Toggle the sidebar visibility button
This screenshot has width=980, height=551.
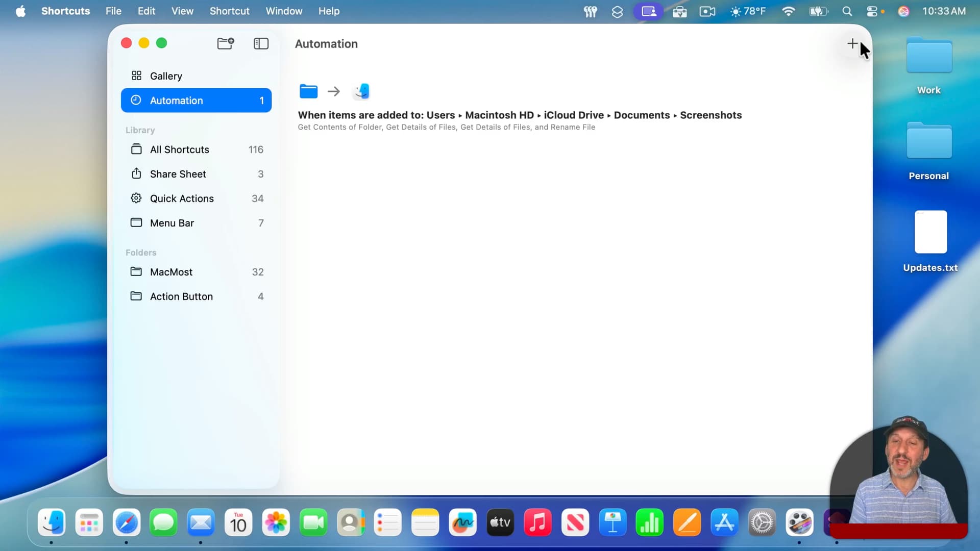[261, 43]
